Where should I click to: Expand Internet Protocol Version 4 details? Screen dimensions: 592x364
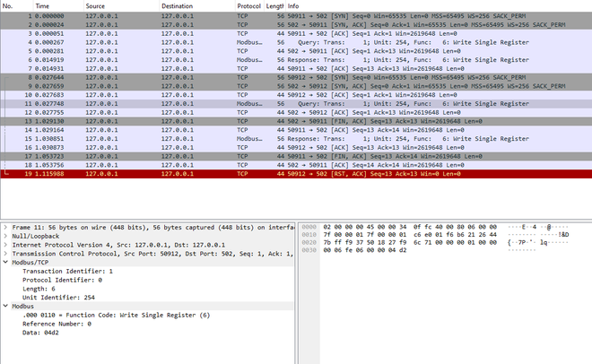(x=6, y=244)
